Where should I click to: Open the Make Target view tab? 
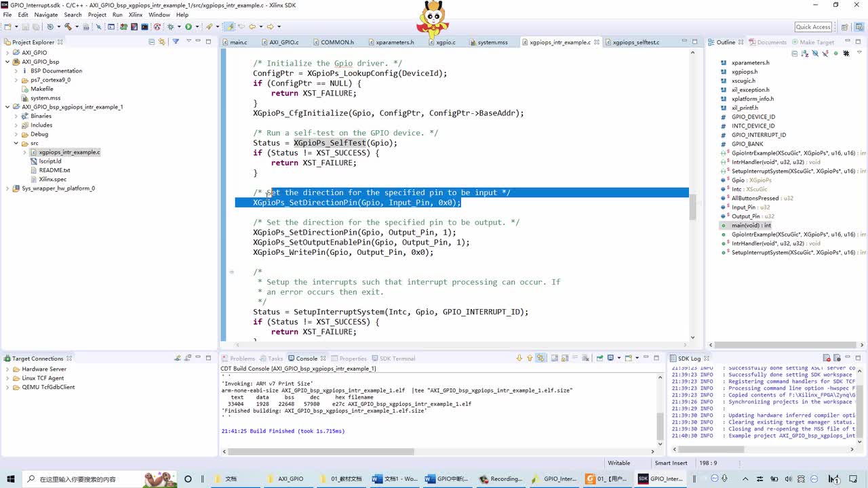pos(812,42)
